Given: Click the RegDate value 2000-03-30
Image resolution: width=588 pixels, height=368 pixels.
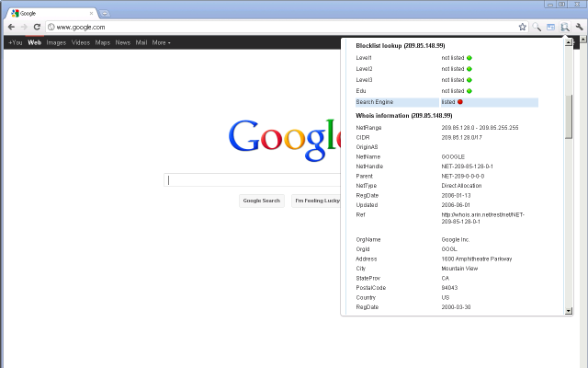Looking at the screenshot, I should pos(456,307).
